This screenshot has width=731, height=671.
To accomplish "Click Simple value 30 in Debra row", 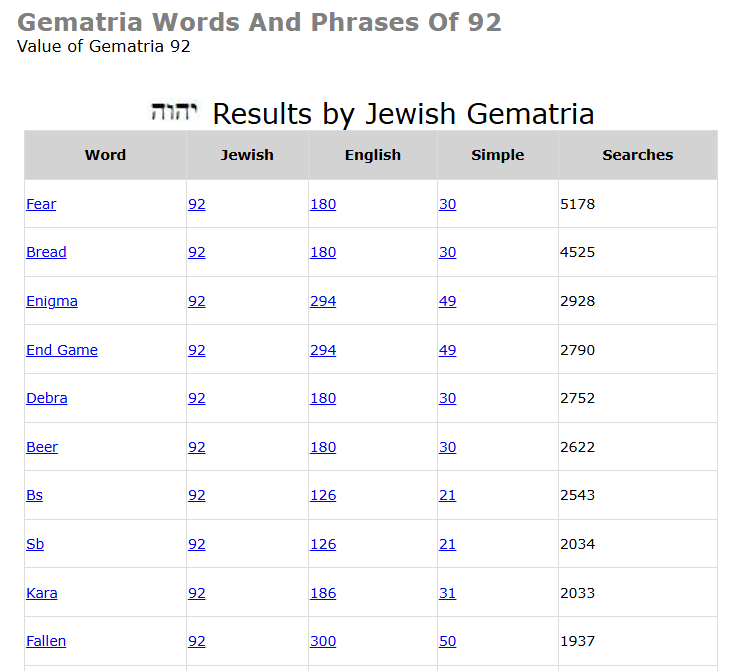I will tap(448, 398).
